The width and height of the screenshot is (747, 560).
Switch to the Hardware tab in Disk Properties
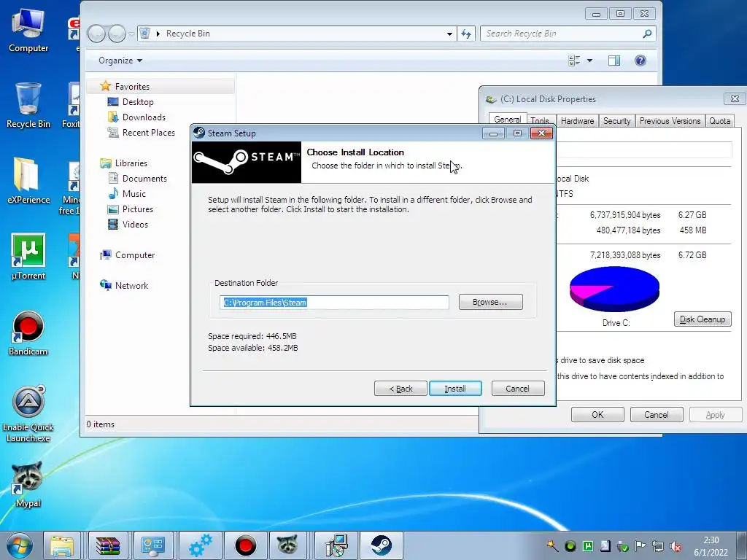coord(578,121)
